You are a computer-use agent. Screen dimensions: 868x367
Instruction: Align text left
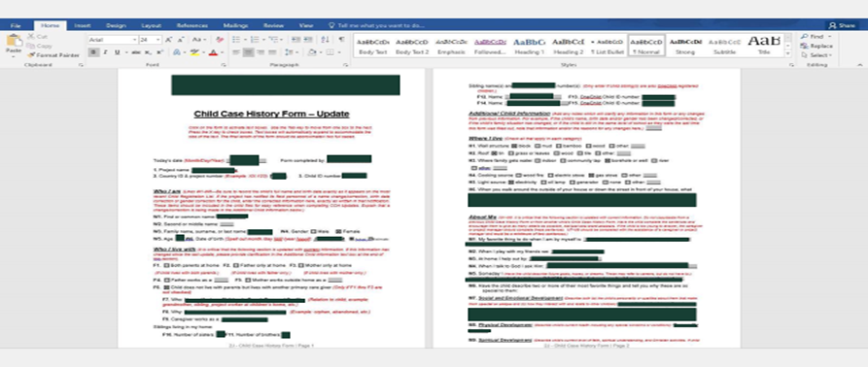click(x=236, y=52)
